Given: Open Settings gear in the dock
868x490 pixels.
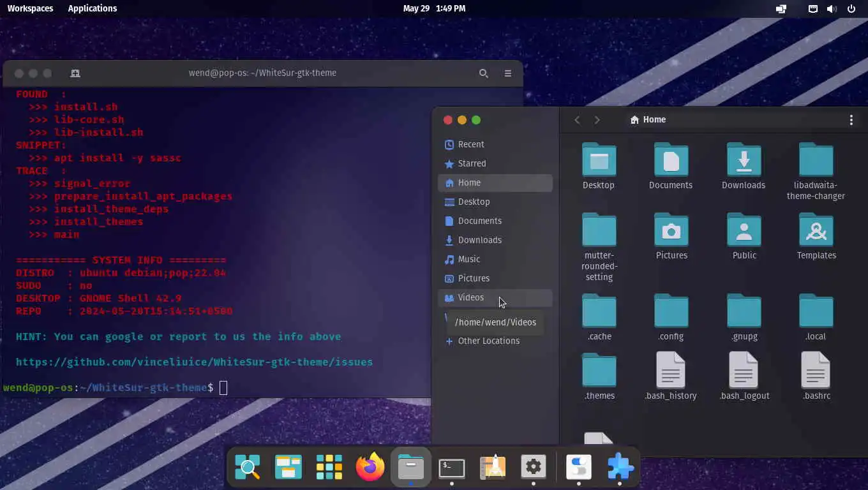Looking at the screenshot, I should coord(534,468).
